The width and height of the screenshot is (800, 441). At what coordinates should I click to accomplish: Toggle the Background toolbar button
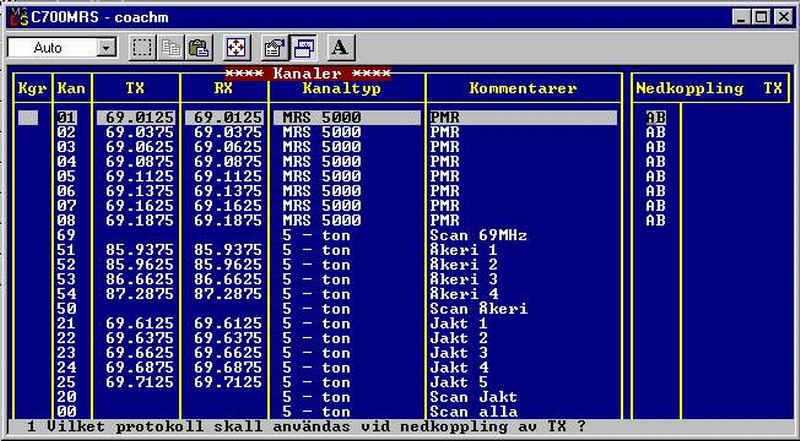301,47
